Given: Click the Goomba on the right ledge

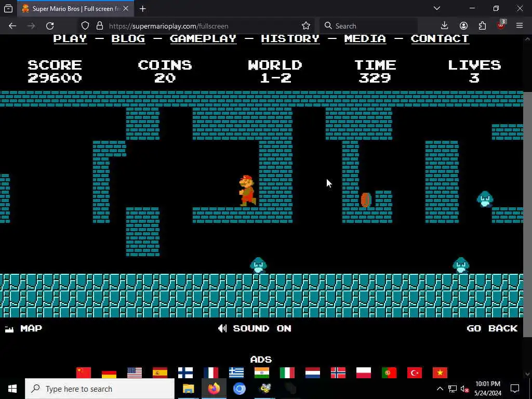Looking at the screenshot, I should [485, 199].
